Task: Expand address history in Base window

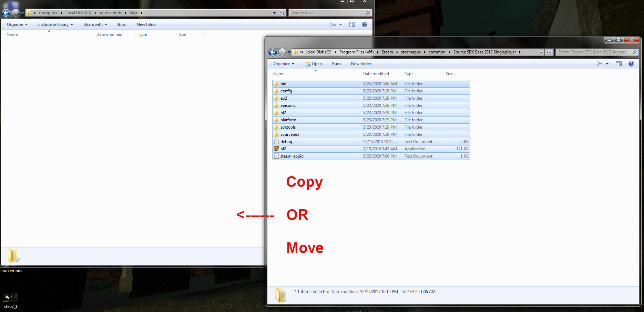Action: click(x=274, y=13)
